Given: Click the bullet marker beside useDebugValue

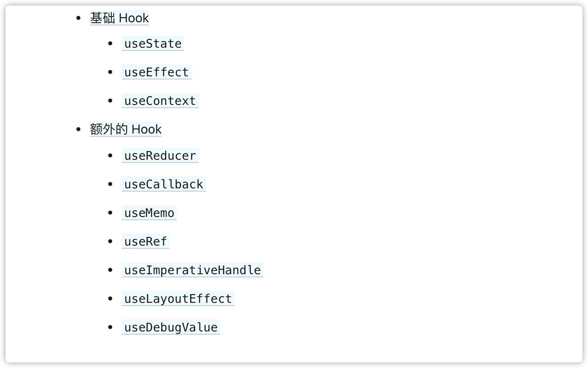Looking at the screenshot, I should coord(110,327).
